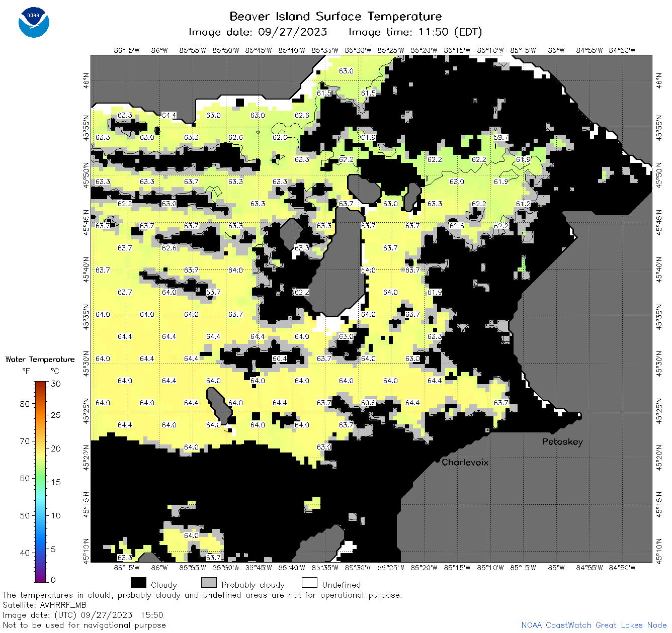Click the 50 Fahrenheit scale tick label
672x633 pixels.
pos(25,515)
